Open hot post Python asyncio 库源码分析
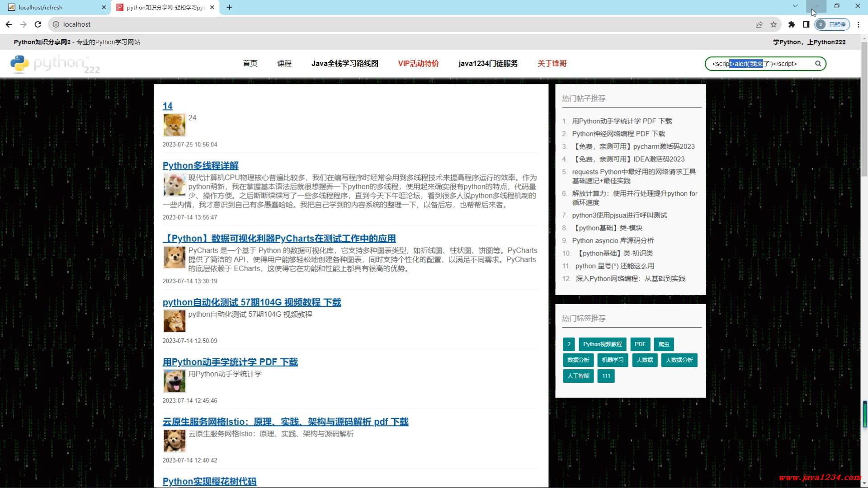Viewport: 868px width, 488px height. coord(613,240)
